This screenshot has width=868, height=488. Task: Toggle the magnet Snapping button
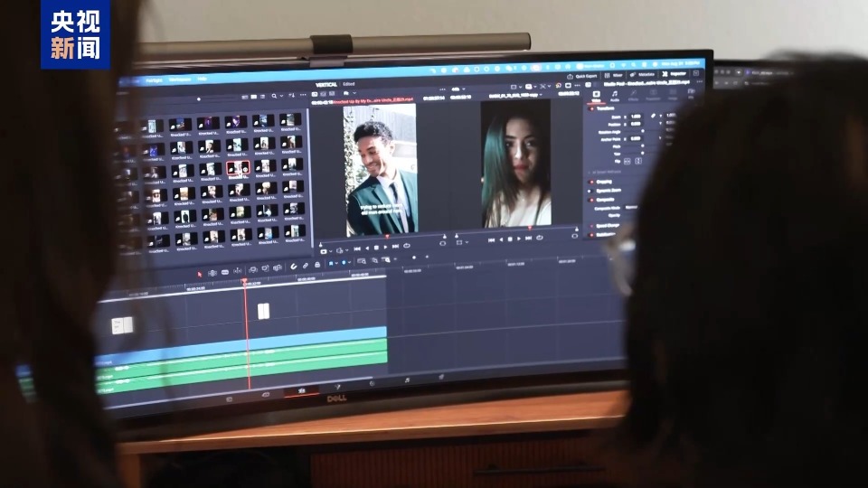(293, 267)
